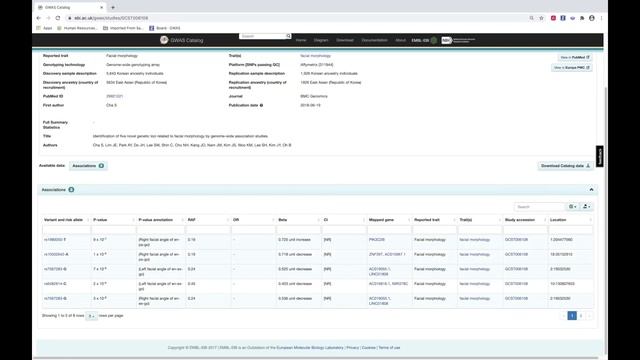Open the About nav item

tap(400, 40)
